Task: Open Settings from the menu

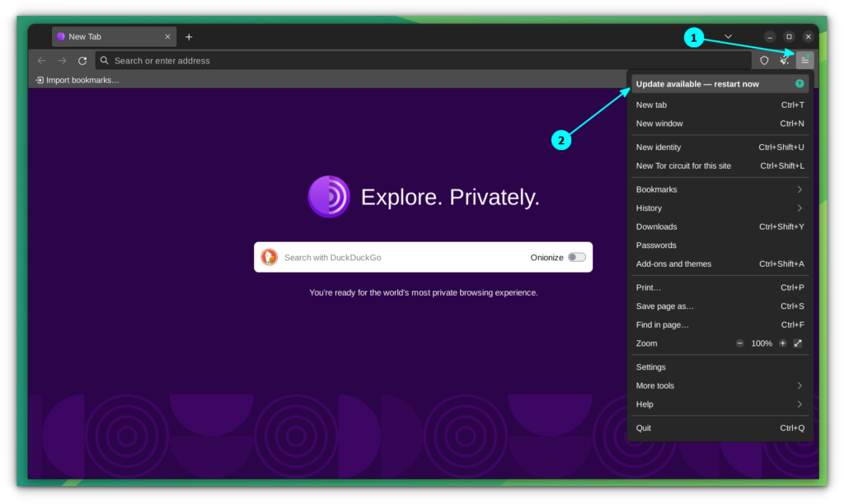Action: click(720, 366)
